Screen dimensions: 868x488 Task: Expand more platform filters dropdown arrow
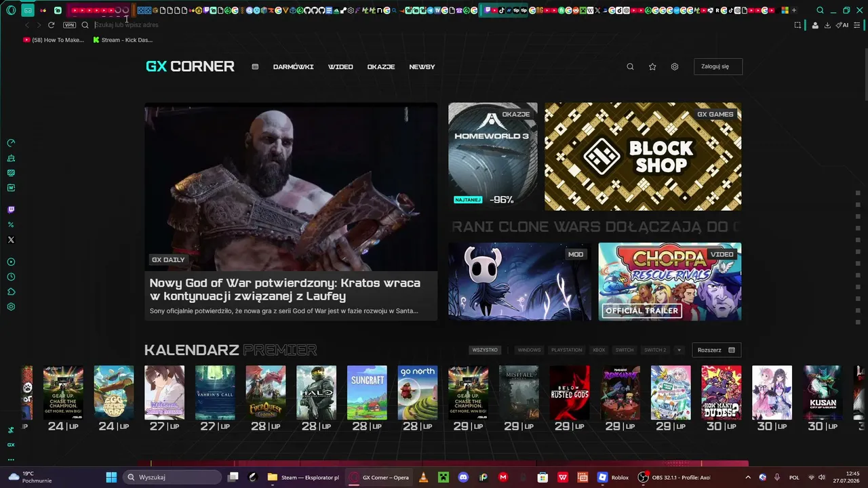[x=679, y=350]
